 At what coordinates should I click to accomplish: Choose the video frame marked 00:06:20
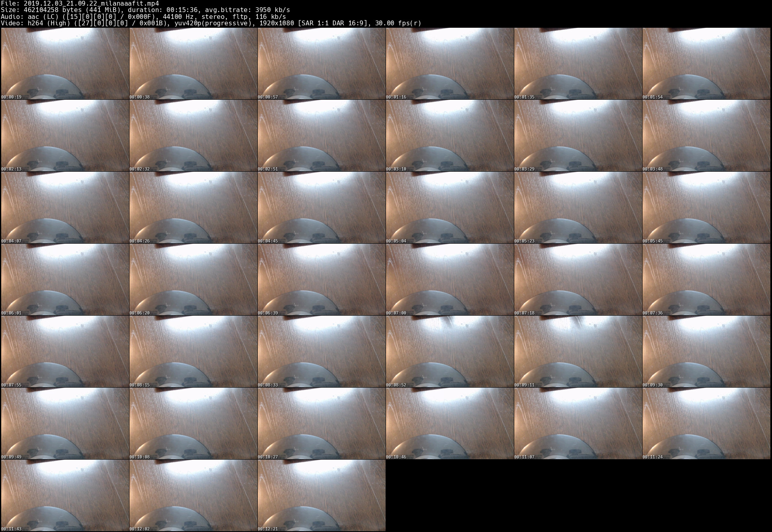193,279
